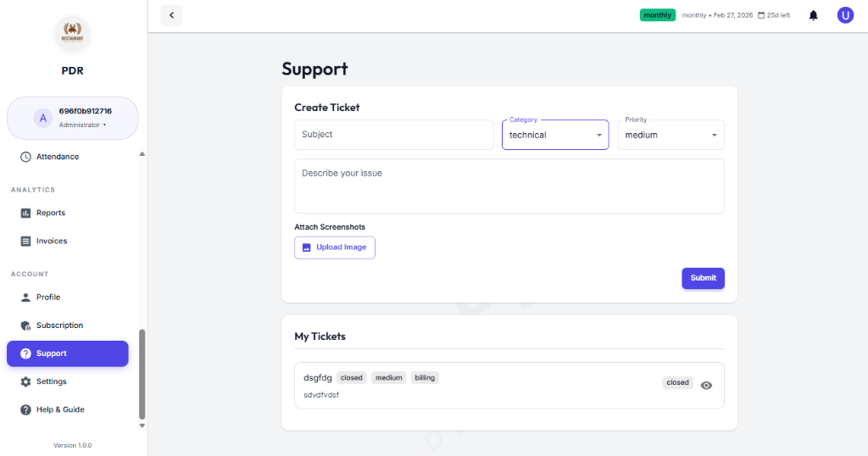Click the Describe your issue text area
This screenshot has width=868, height=456.
tap(509, 186)
